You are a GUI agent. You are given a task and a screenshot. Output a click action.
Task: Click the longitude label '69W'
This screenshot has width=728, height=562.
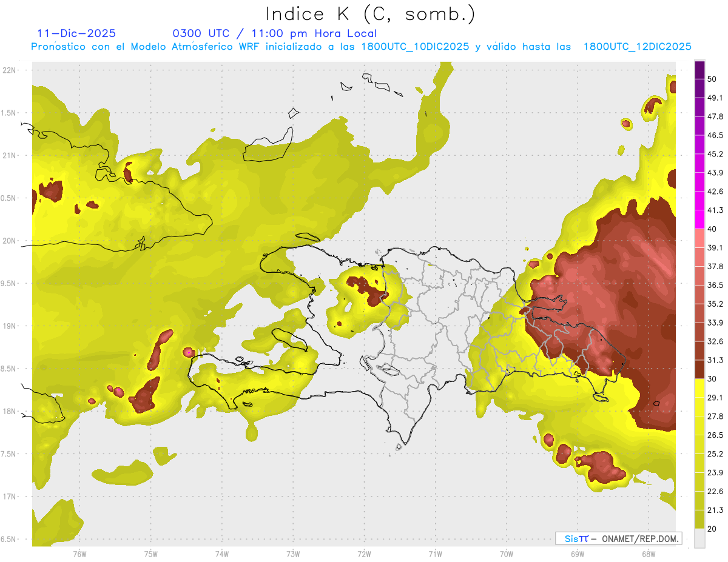pyautogui.click(x=577, y=554)
